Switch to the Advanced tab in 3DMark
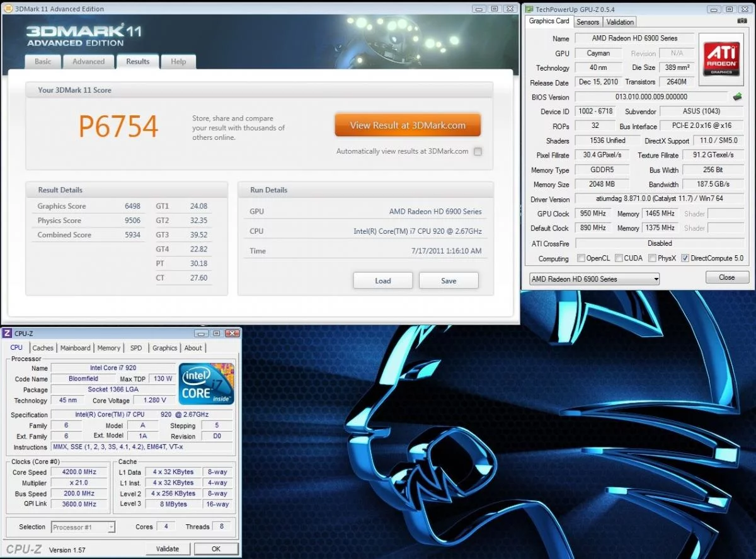This screenshot has width=756, height=559. (x=89, y=61)
